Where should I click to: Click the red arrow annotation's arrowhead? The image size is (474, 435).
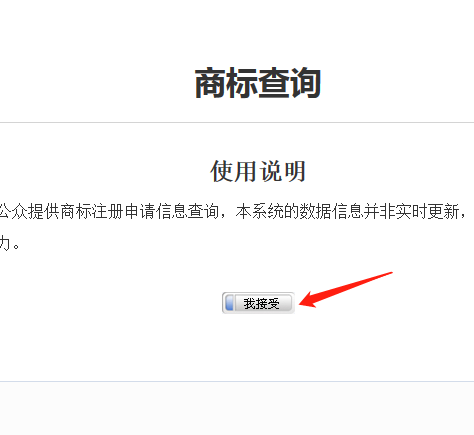[308, 301]
